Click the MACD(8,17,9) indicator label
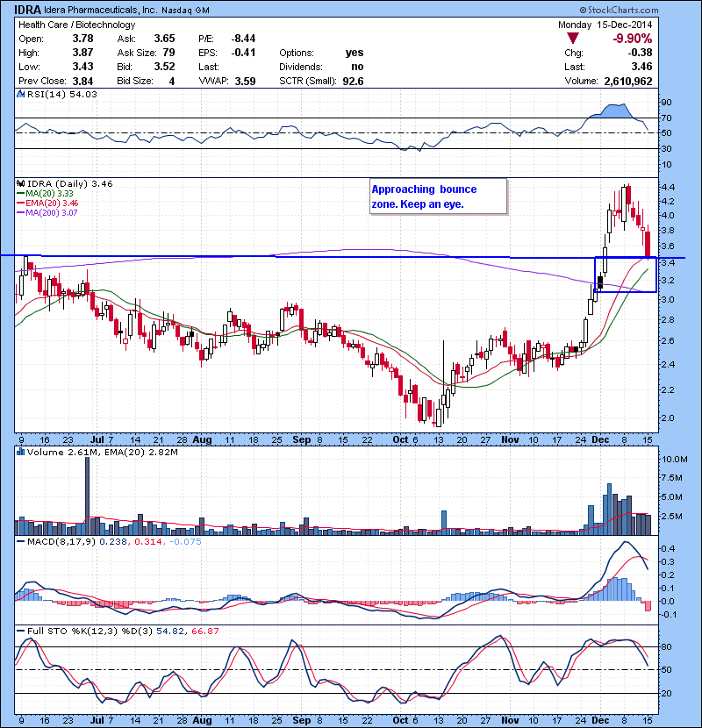Viewport: 702px width, 728px height. click(61, 541)
